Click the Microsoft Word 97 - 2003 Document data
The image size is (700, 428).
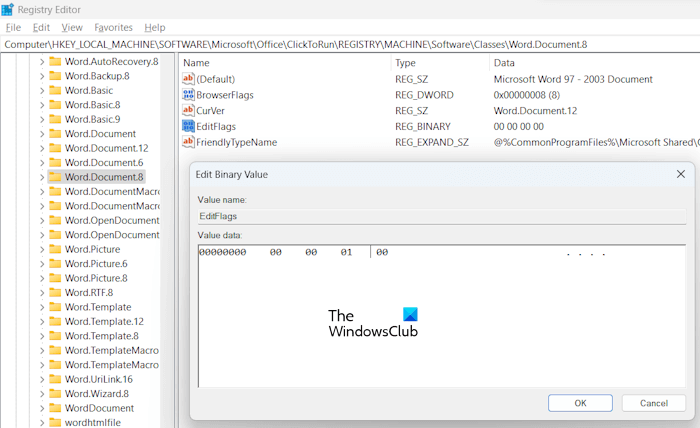click(x=573, y=79)
